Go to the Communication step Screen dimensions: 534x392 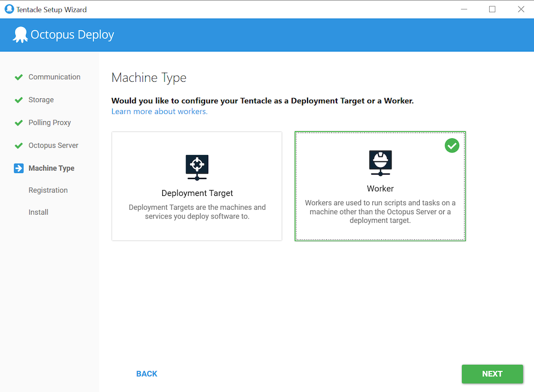tap(54, 77)
